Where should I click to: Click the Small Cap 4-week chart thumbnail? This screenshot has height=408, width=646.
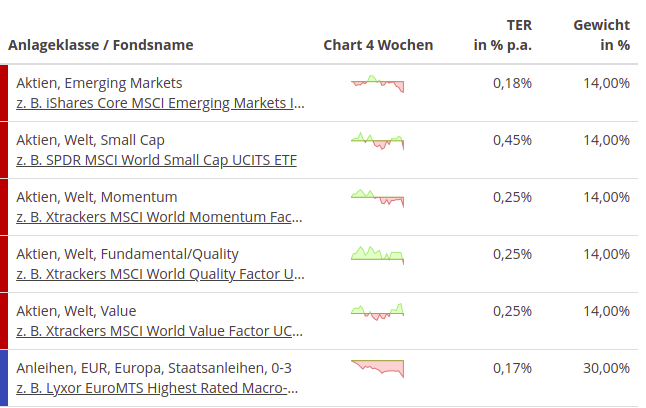pos(378,141)
